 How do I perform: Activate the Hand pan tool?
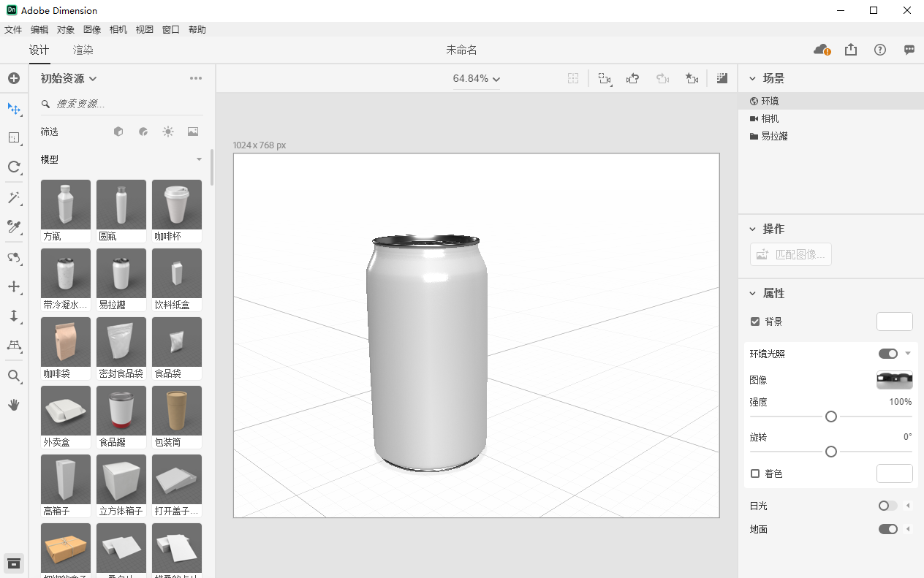[14, 405]
